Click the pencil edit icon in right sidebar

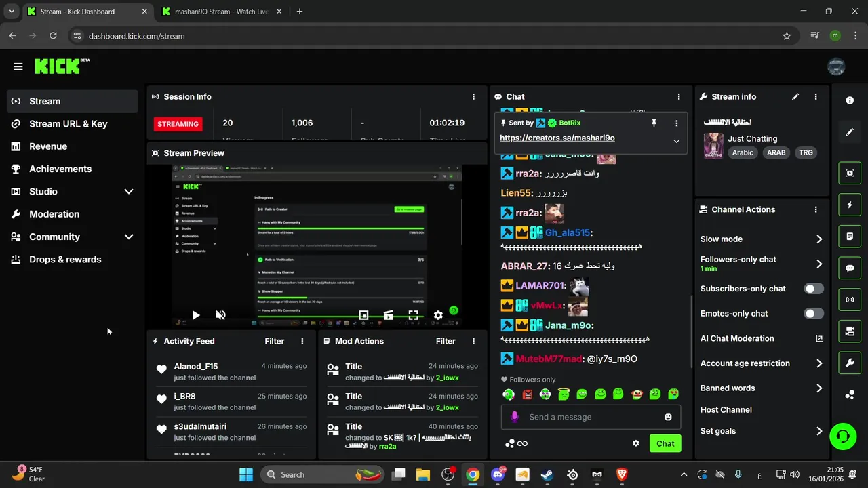pyautogui.click(x=850, y=131)
